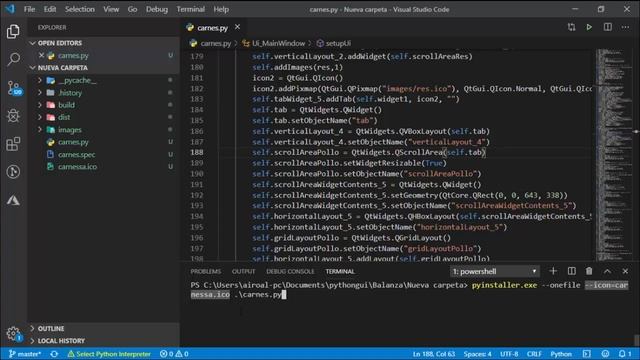Click the Synchronize Changes icon in status bar
640x360 pixels.
(x=54, y=354)
